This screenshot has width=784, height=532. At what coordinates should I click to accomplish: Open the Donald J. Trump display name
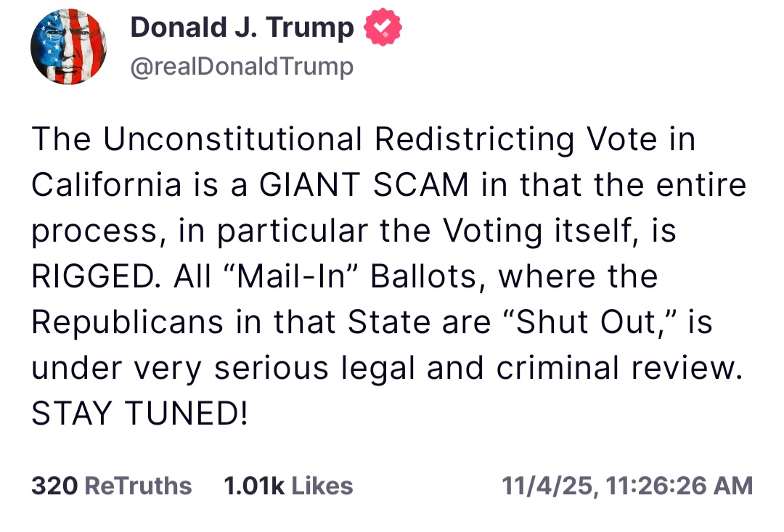coord(242,28)
